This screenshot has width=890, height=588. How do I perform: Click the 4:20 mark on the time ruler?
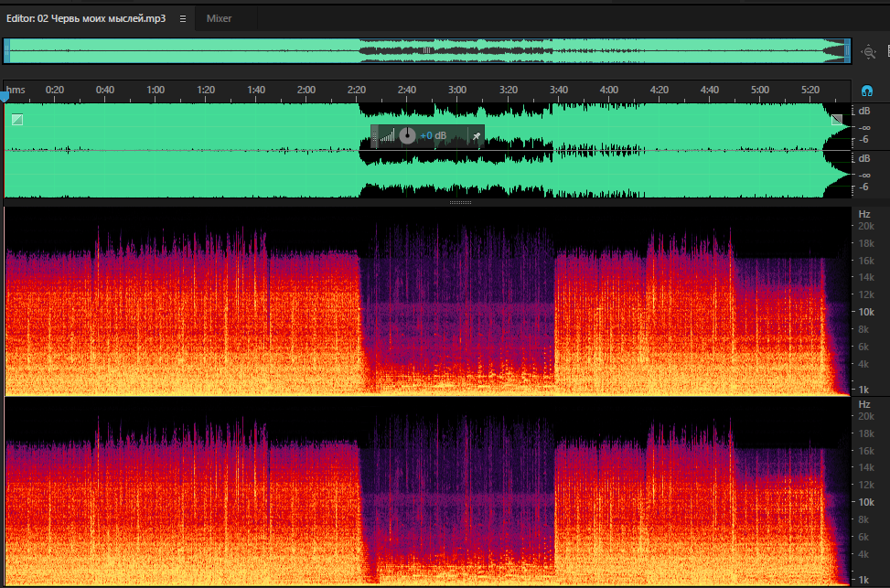tap(659, 90)
